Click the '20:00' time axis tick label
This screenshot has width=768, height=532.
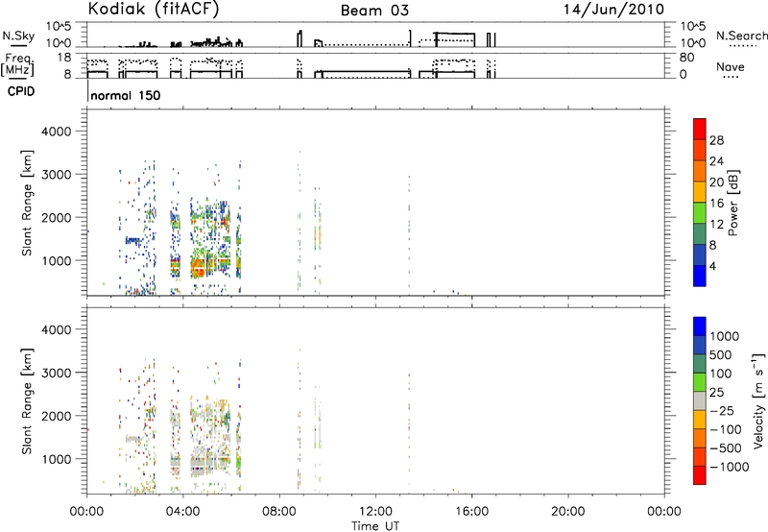click(567, 512)
